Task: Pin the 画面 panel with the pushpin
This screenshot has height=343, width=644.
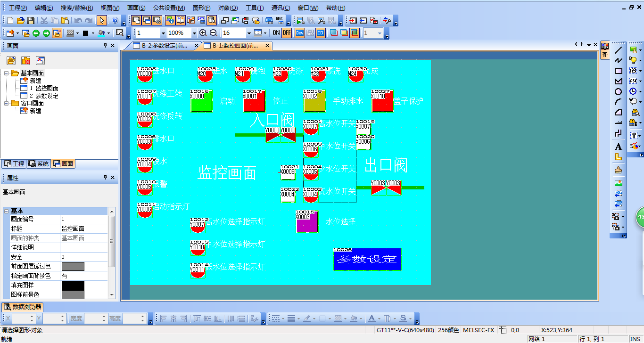Action: point(105,46)
